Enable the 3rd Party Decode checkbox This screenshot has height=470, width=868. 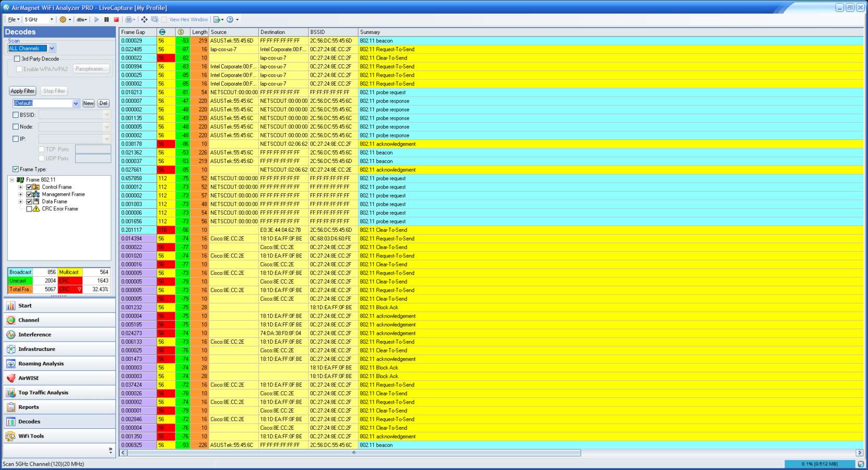[17, 58]
